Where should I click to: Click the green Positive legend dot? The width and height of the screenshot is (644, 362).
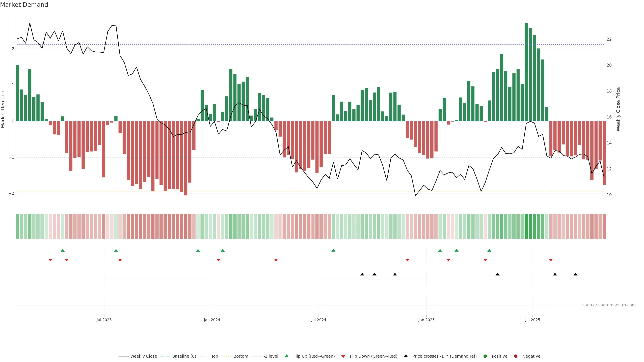tap(485, 356)
